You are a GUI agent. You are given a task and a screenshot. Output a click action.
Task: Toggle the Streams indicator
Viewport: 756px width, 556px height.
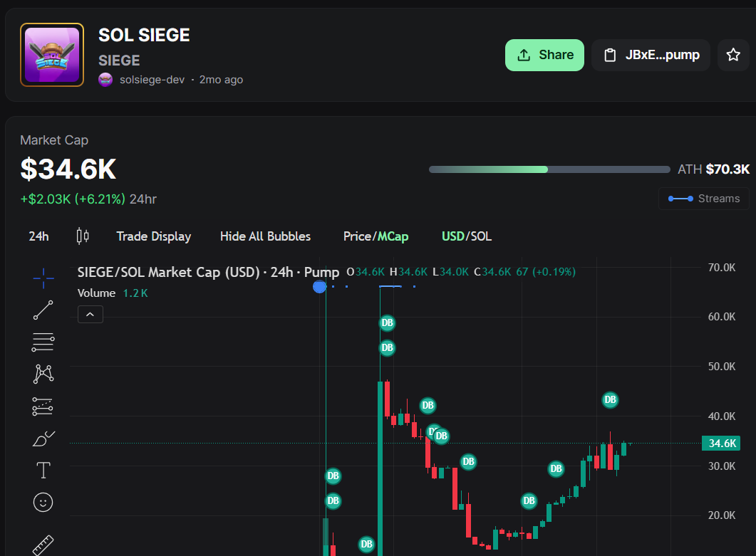point(704,199)
